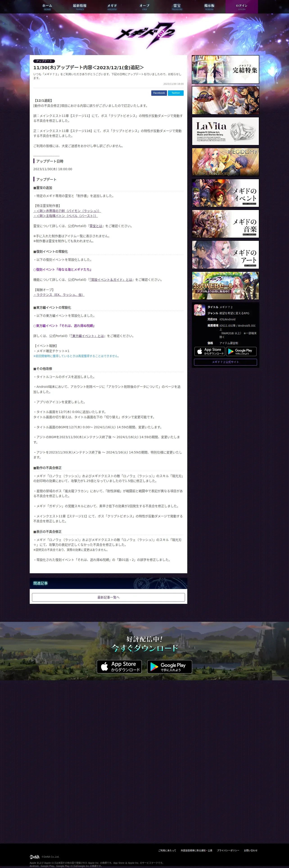Open the メギドのイベント banner
Viewport: 289px width, 868px height.
coord(225,193)
